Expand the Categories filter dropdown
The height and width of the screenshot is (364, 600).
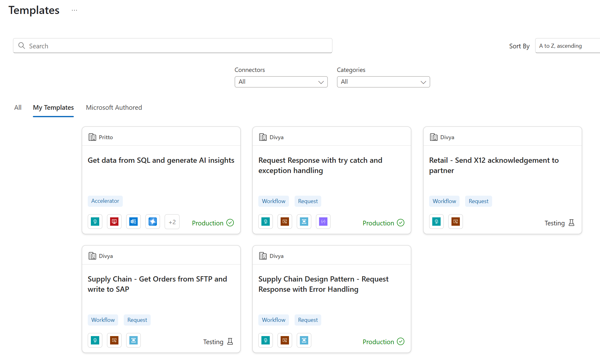pyautogui.click(x=383, y=82)
